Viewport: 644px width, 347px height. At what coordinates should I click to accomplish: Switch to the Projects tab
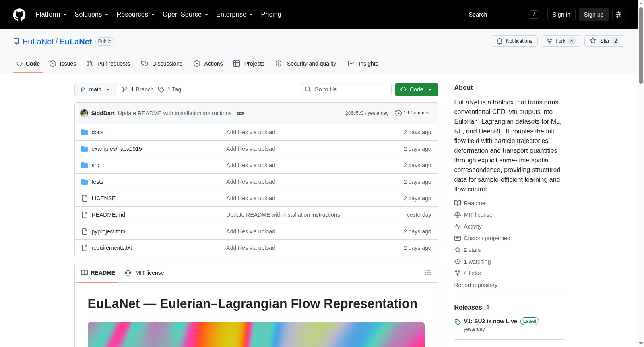click(x=249, y=64)
